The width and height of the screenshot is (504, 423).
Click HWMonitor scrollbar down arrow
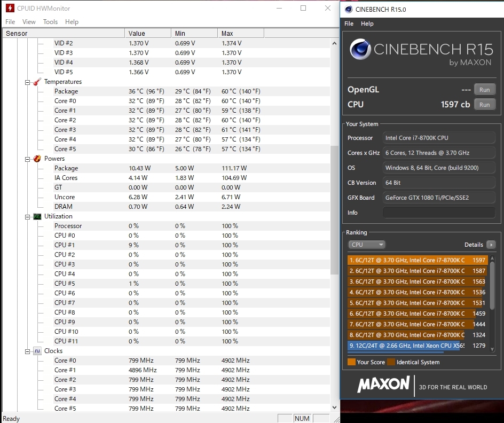click(x=334, y=408)
